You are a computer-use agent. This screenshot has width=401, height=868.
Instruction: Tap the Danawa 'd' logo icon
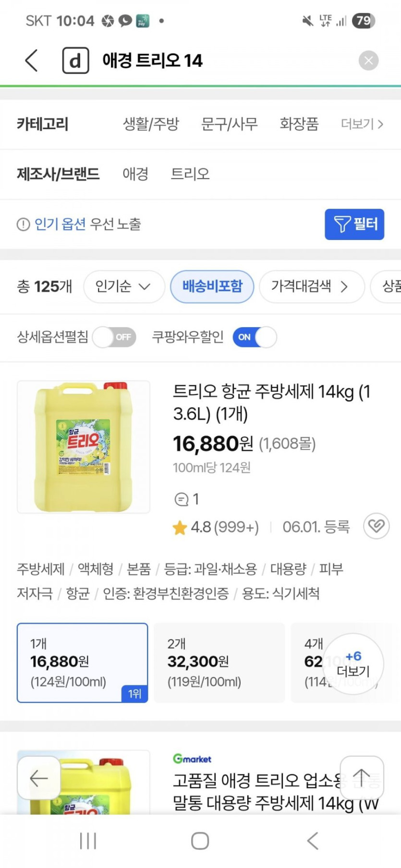[x=76, y=61]
